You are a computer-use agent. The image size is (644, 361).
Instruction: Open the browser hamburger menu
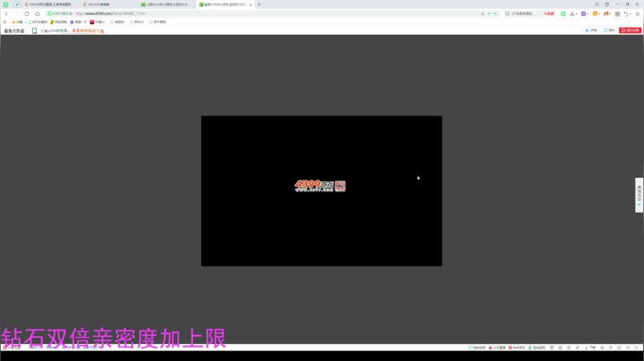(638, 13)
